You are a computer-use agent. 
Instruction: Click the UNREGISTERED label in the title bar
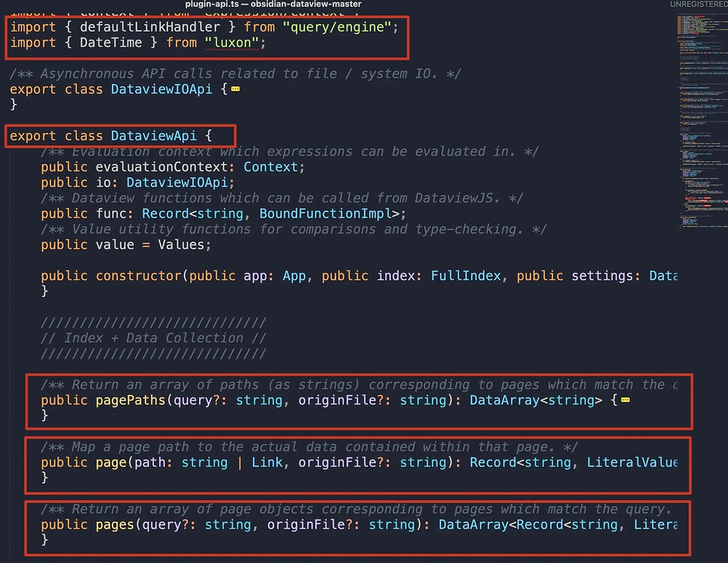[696, 4]
